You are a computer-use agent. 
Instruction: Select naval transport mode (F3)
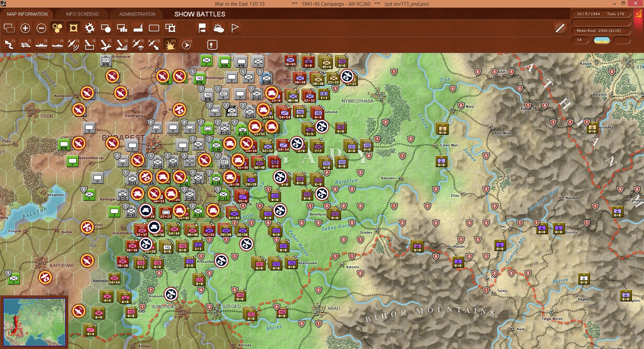point(41,45)
